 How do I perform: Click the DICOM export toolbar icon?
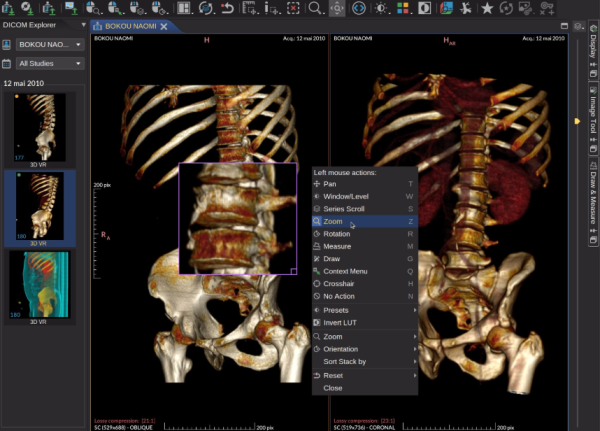(x=49, y=8)
